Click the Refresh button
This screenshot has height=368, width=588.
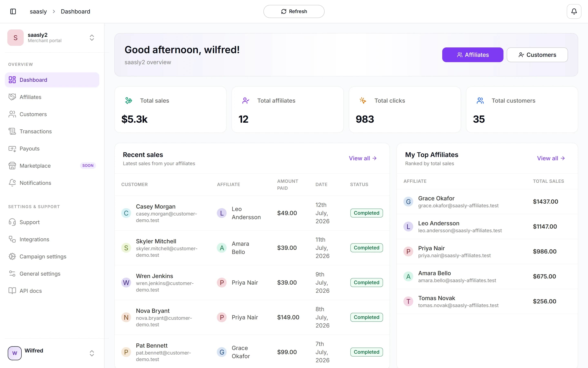pyautogui.click(x=294, y=11)
